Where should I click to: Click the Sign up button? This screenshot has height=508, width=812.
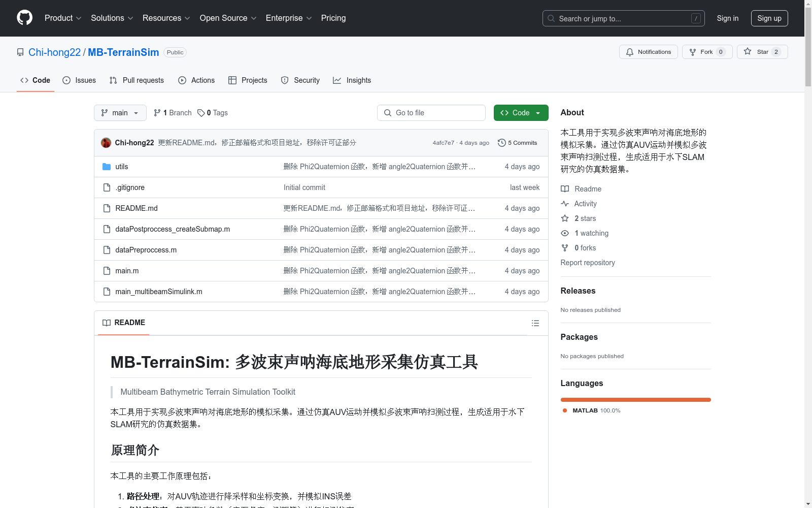click(769, 18)
